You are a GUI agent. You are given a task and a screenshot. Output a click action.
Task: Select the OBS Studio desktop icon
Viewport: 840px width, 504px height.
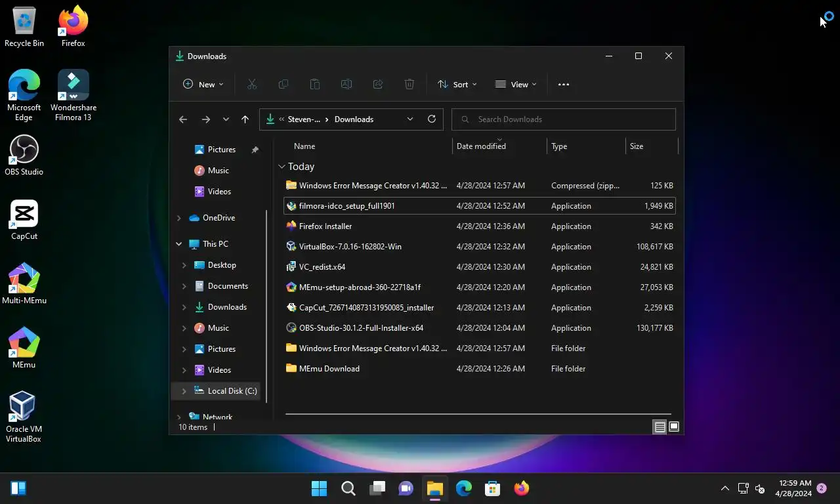pos(24,156)
